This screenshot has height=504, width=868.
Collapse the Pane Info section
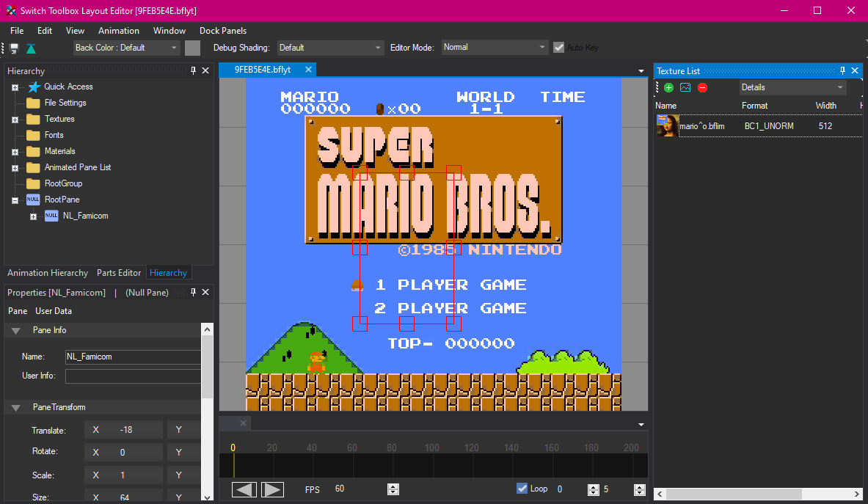[x=15, y=331]
